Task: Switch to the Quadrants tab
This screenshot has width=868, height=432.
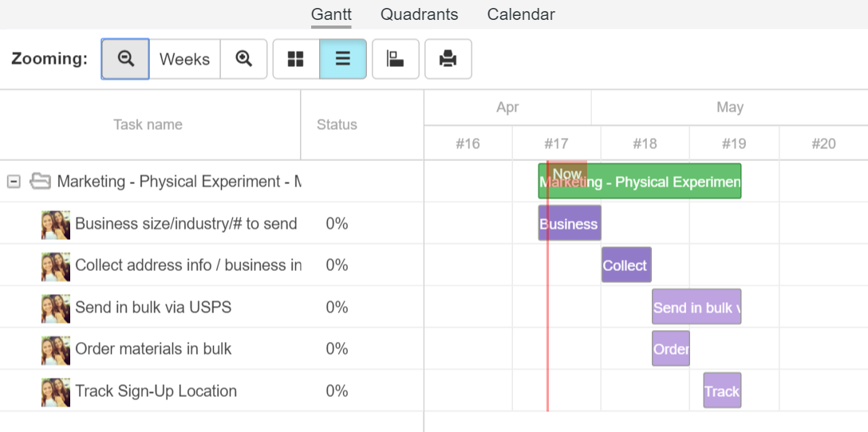Action: [419, 14]
